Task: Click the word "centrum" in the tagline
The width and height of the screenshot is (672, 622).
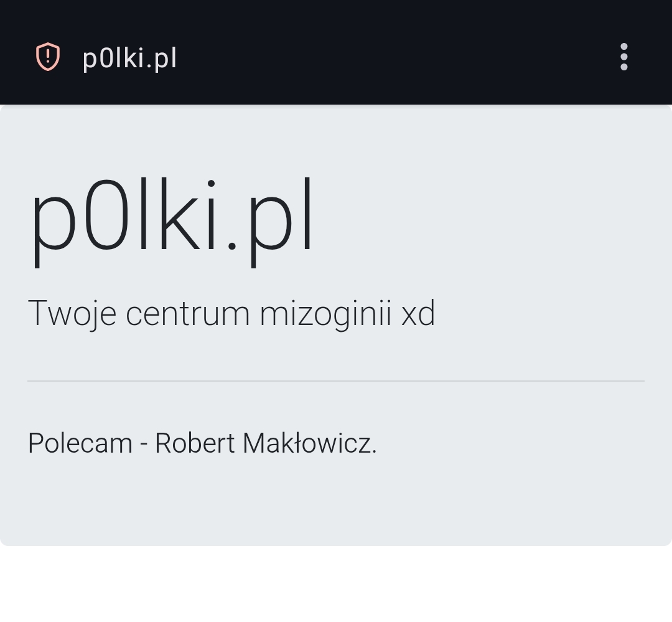Action: (187, 313)
